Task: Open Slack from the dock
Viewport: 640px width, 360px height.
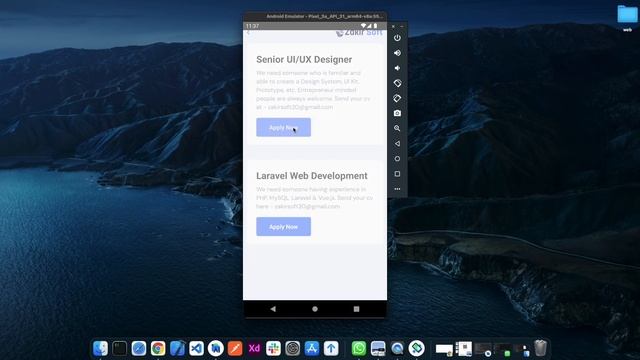Action: click(273, 349)
